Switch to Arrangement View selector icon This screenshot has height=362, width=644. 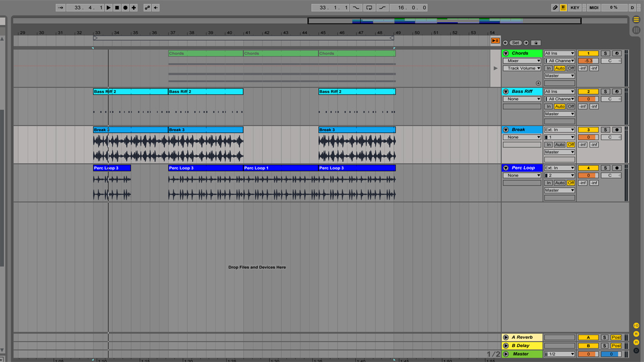tap(636, 20)
